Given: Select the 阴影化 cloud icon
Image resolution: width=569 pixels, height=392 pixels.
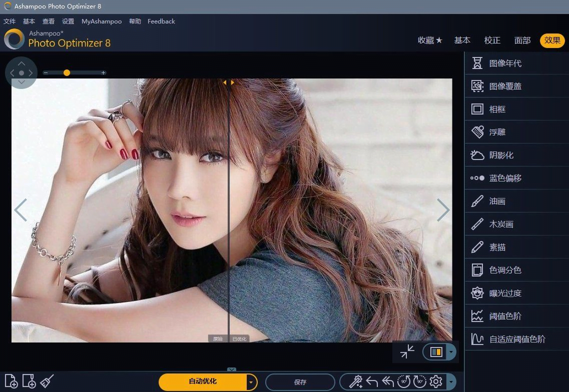Looking at the screenshot, I should (477, 155).
